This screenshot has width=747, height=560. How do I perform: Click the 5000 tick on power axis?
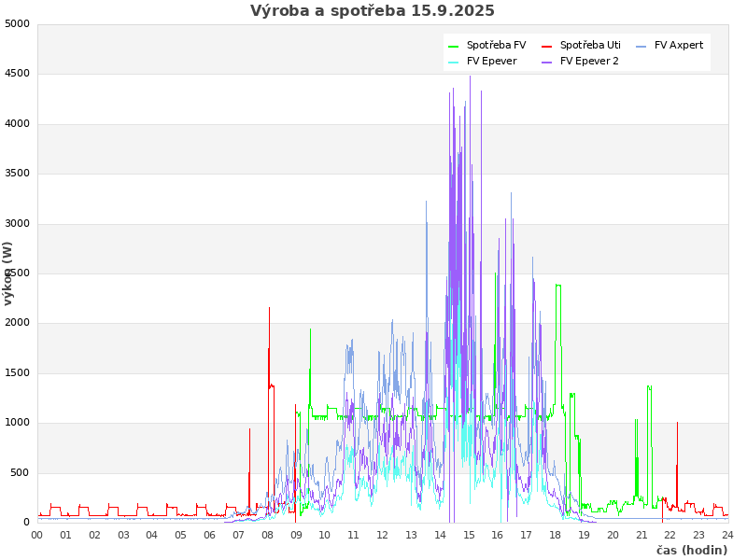pos(17,23)
